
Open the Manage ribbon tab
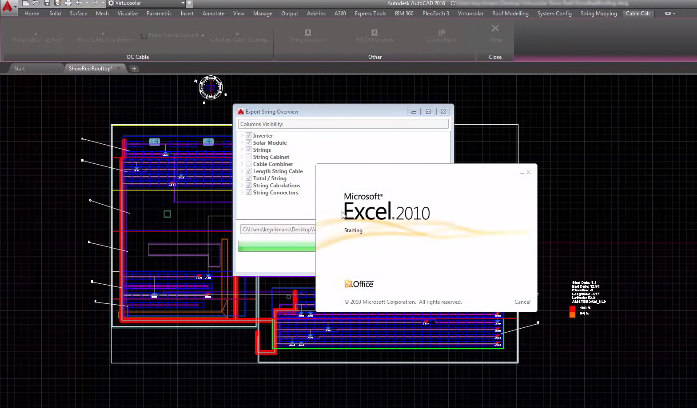pyautogui.click(x=263, y=13)
